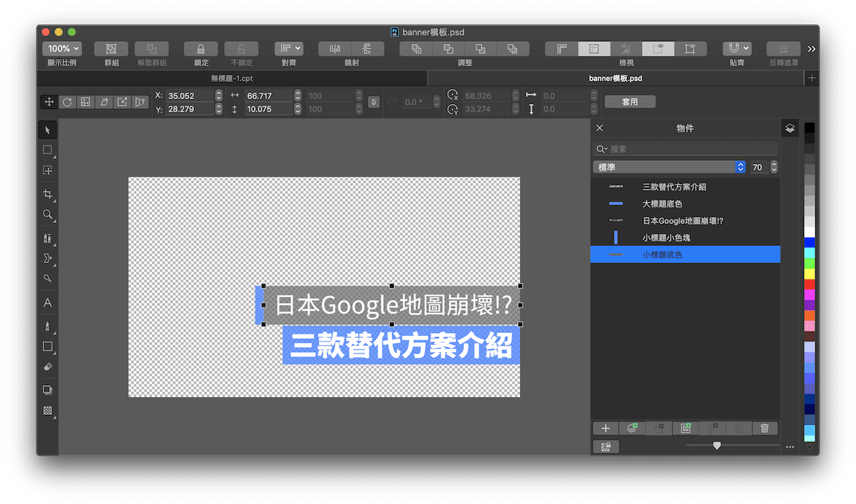This screenshot has width=856, height=504.
Task: Choose position mode in property bar
Action: pos(49,102)
